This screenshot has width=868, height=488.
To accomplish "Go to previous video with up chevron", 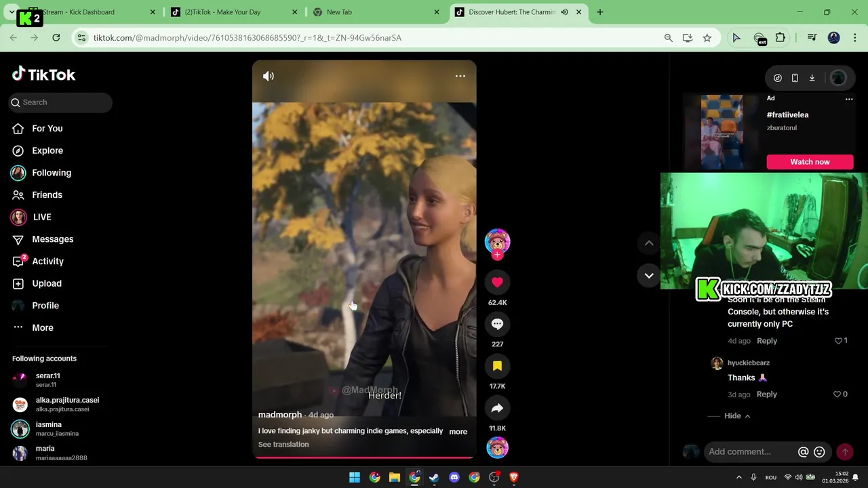I will (649, 243).
